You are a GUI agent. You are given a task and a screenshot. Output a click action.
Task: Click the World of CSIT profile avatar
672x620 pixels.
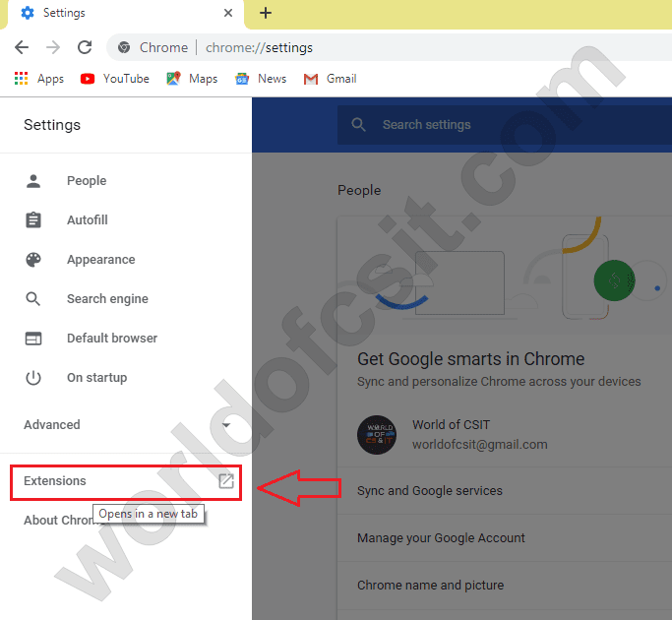pyautogui.click(x=377, y=435)
